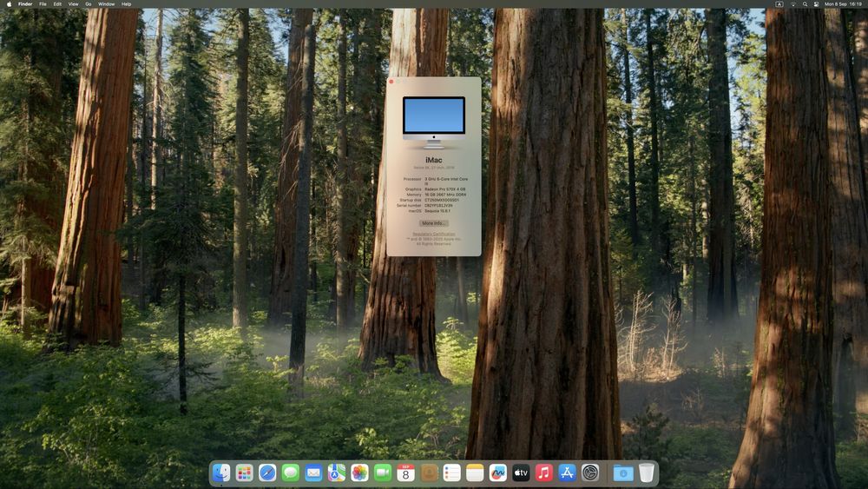The height and width of the screenshot is (489, 868).
Task: Select the startup disk name CT250MX500SSD1
Action: (441, 200)
